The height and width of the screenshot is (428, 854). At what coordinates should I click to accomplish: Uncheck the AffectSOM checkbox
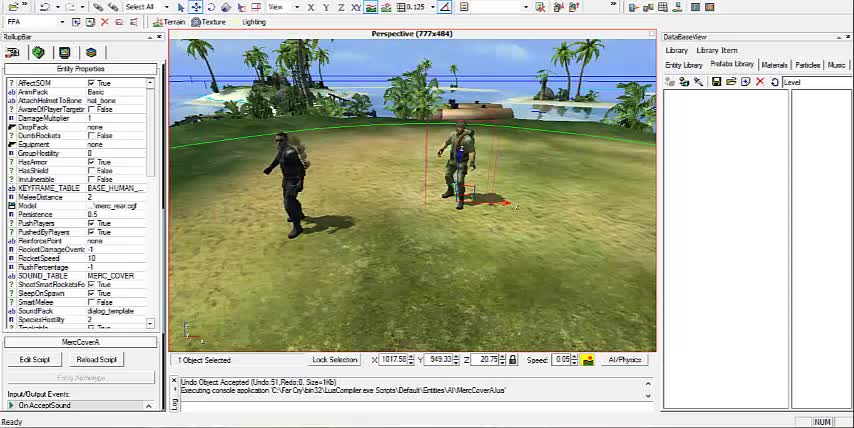pos(91,83)
